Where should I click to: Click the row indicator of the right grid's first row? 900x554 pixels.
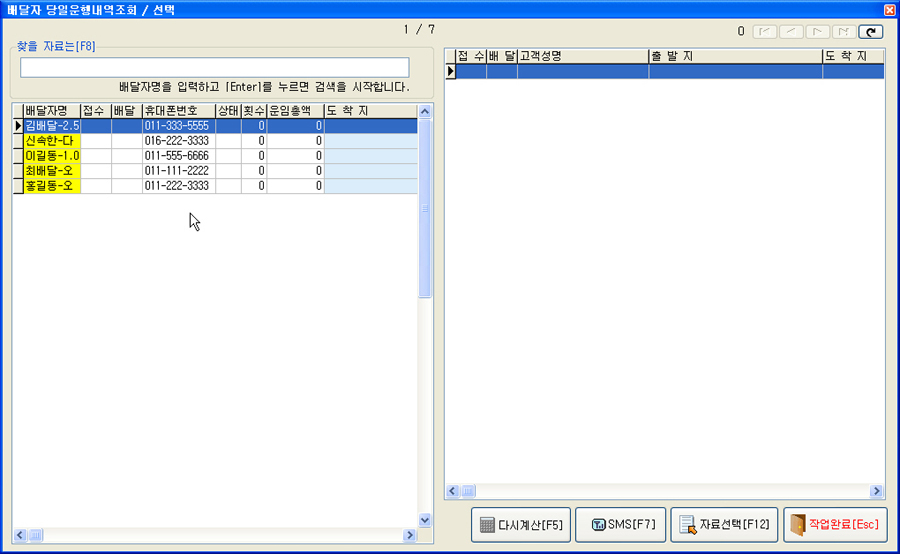tap(451, 71)
